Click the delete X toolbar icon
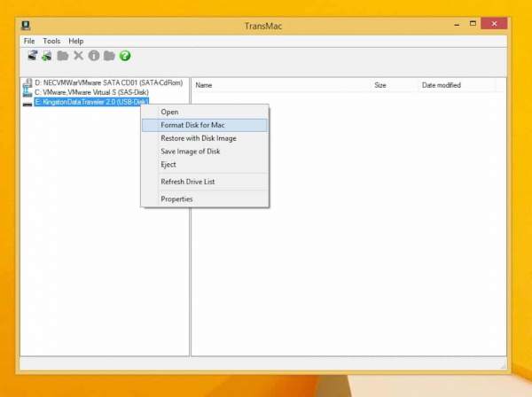 click(78, 56)
